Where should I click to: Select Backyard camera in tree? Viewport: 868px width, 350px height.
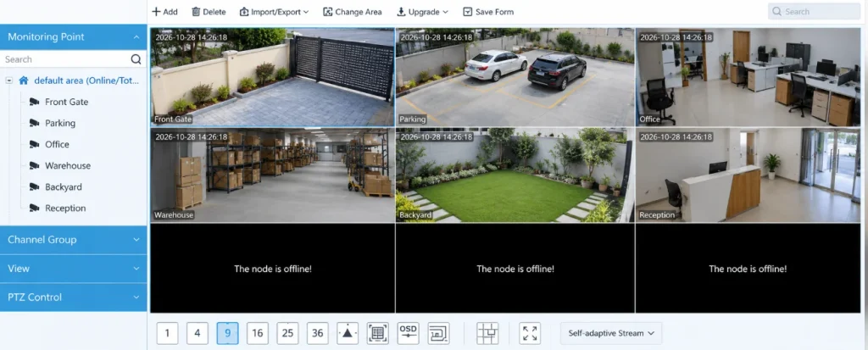63,187
